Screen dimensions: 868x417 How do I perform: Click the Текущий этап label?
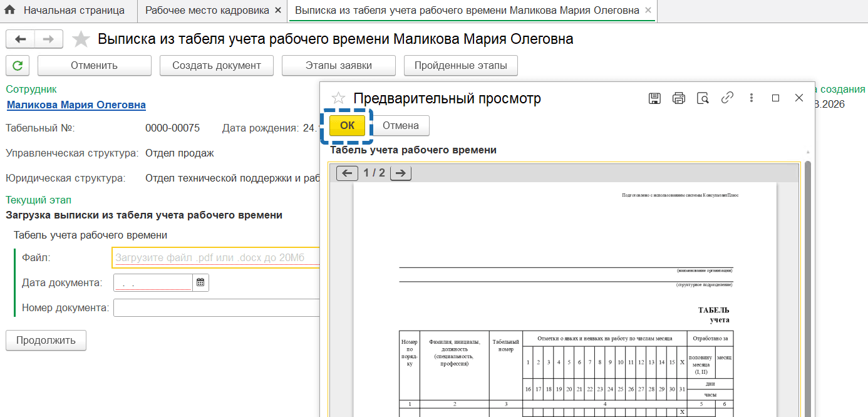pos(39,200)
